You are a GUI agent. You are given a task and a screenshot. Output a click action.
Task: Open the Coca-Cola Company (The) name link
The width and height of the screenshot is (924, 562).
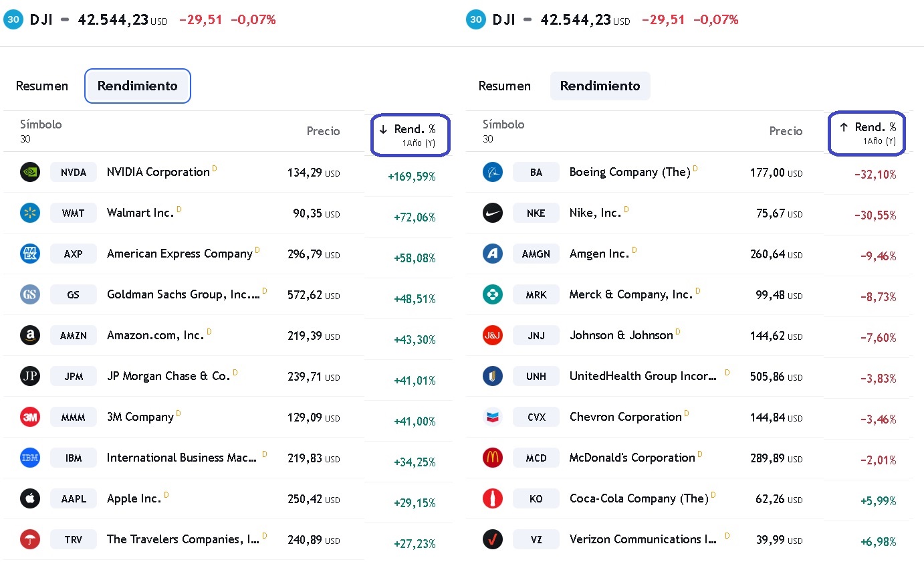point(639,498)
